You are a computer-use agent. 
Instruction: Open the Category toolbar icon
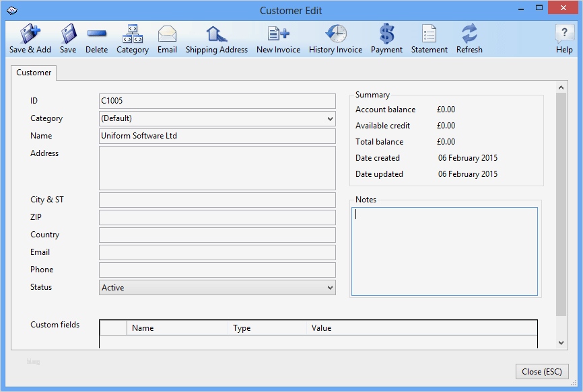coord(133,34)
